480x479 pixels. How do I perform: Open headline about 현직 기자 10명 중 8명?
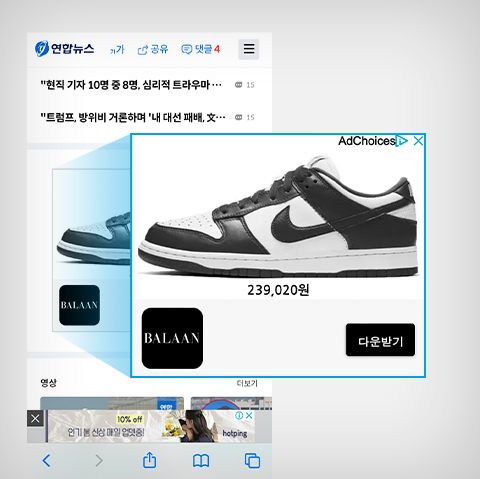tap(131, 85)
